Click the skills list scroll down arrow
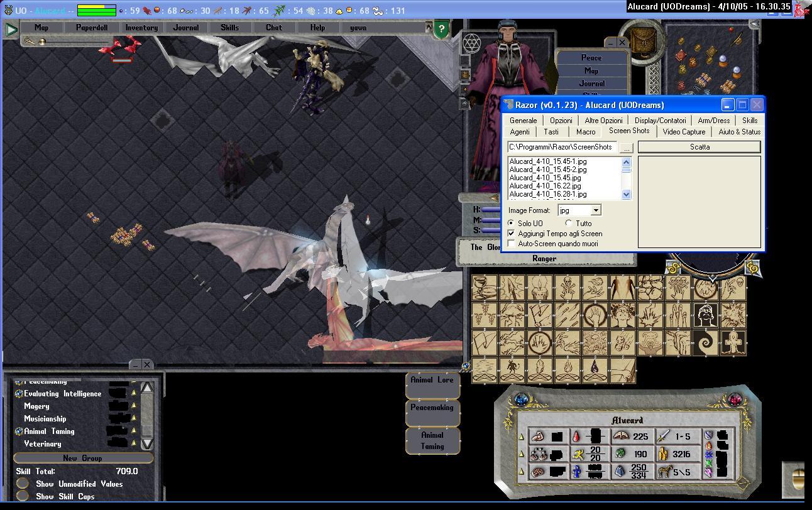This screenshot has height=510, width=812. click(146, 443)
